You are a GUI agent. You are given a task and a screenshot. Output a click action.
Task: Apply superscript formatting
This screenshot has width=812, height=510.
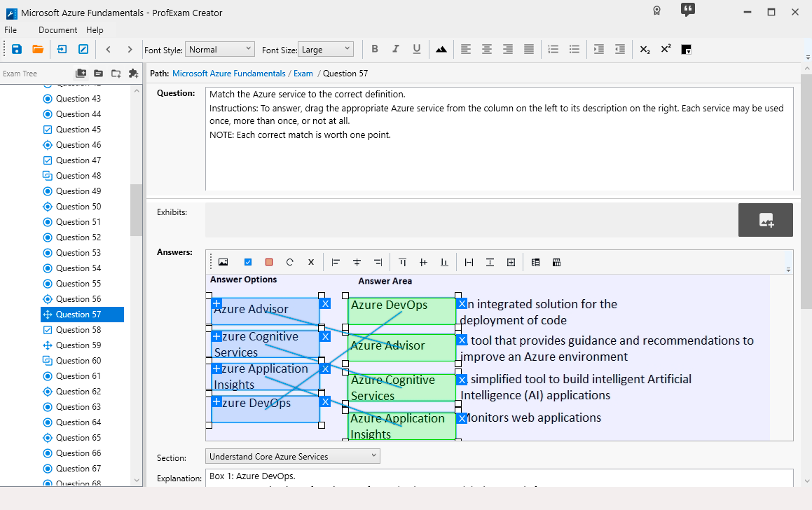pos(666,49)
